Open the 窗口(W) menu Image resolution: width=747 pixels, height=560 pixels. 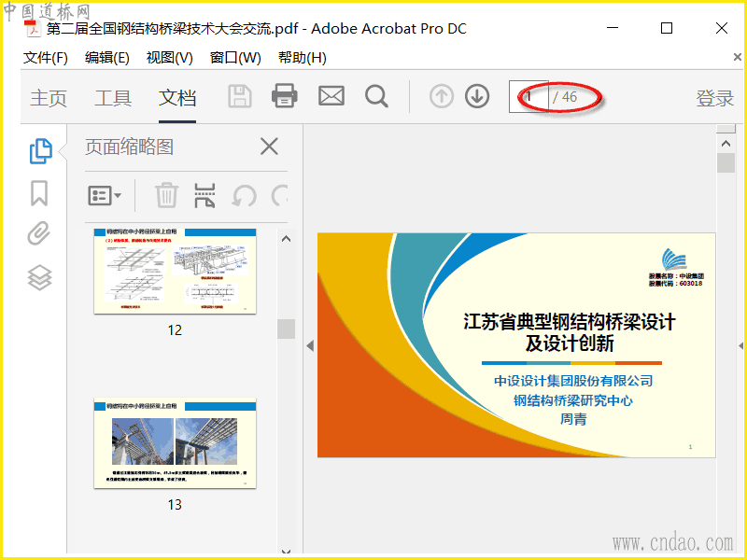235,58
